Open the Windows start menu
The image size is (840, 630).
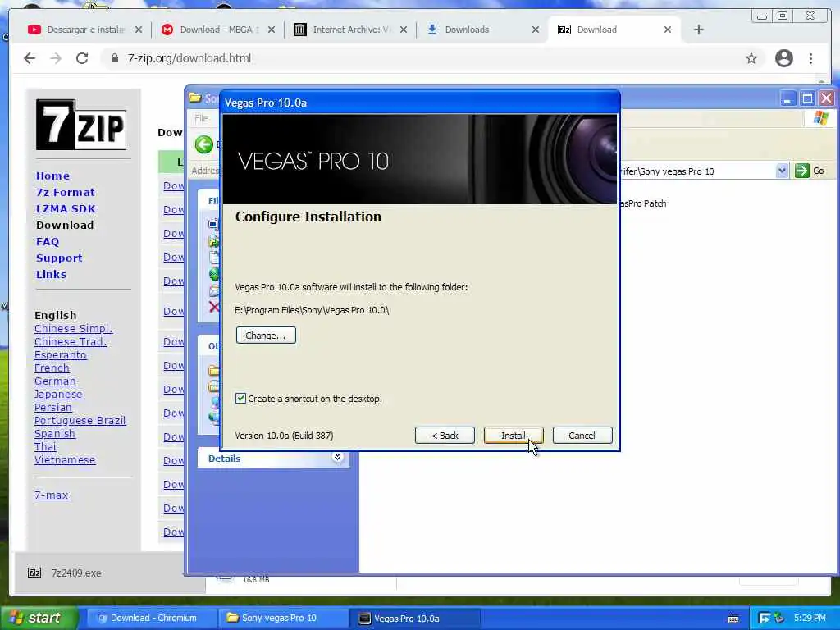tap(38, 618)
